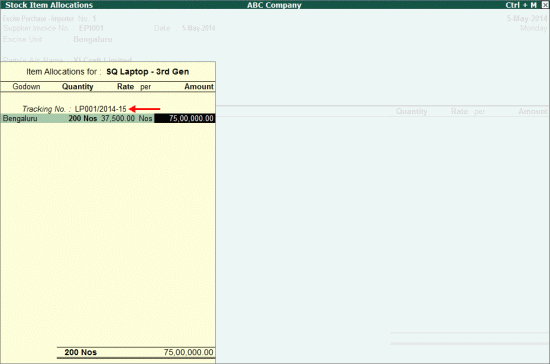Click the Rate column header in allocations panel
This screenshot has width=550, height=364.
(x=126, y=87)
